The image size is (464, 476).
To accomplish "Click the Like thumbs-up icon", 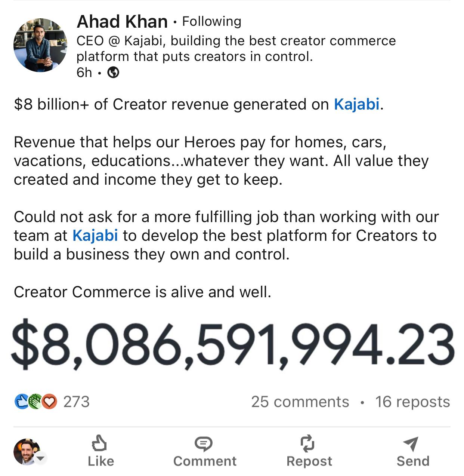I will click(99, 444).
